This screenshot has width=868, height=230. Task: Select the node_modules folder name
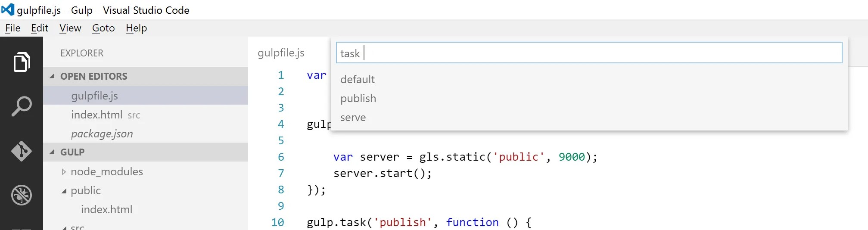coord(107,171)
